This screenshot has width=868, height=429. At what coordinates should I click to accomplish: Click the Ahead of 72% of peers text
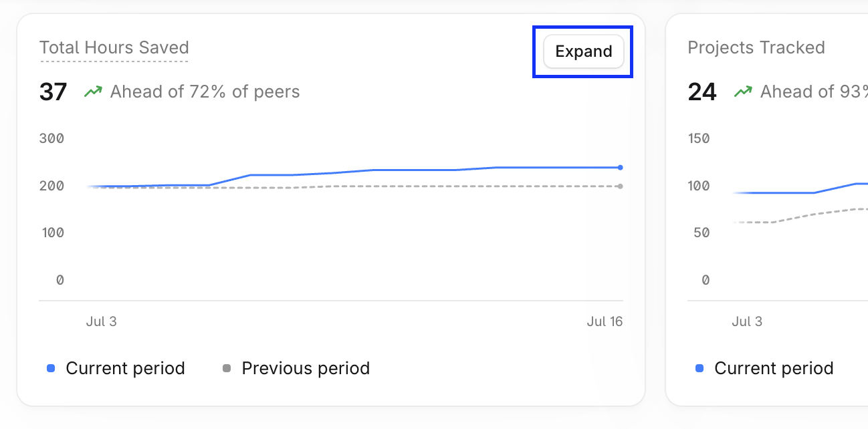205,92
